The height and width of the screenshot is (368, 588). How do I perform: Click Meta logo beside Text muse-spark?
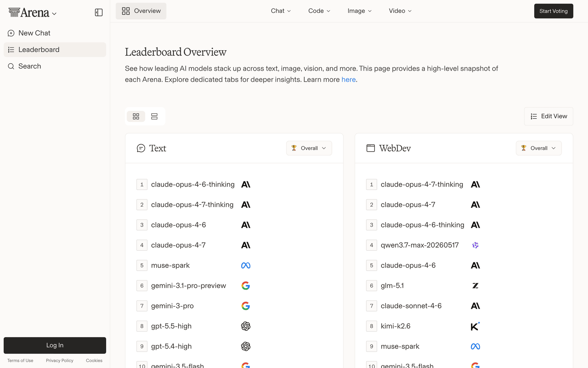[x=246, y=265]
